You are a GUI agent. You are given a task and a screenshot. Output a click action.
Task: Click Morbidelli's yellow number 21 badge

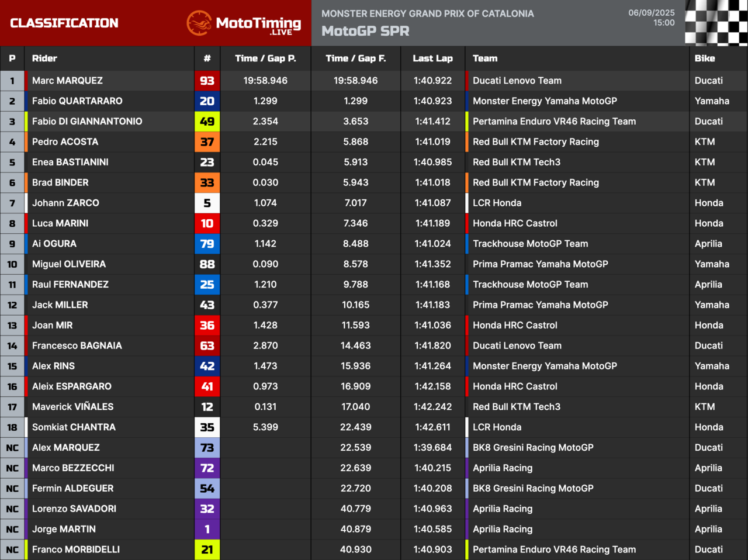point(207,549)
